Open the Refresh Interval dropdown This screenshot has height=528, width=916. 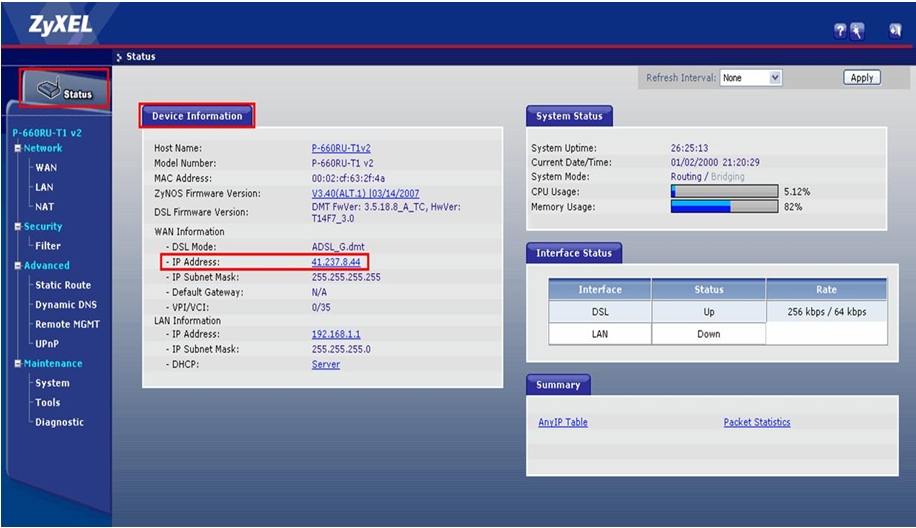click(751, 78)
